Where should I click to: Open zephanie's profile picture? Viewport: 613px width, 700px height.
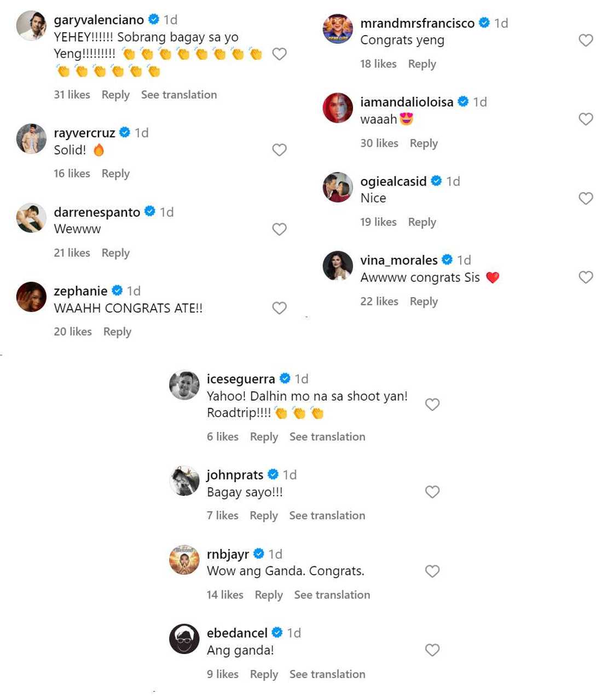(31, 297)
